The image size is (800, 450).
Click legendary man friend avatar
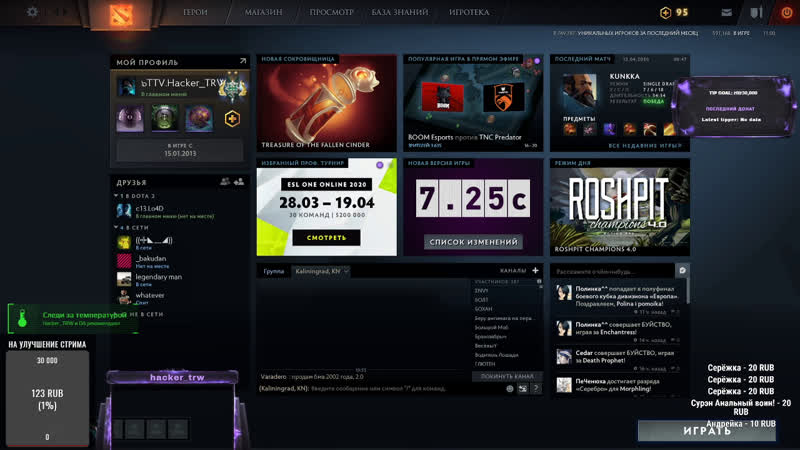(124, 280)
